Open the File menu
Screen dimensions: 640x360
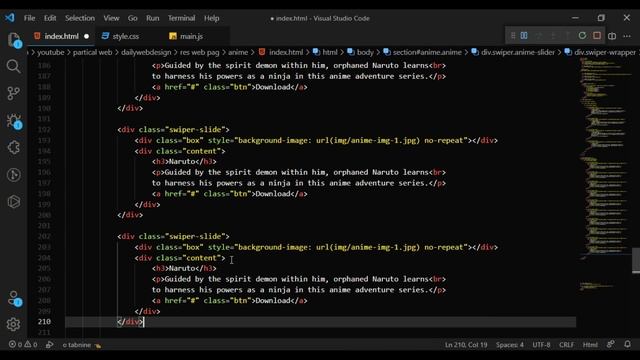29,18
